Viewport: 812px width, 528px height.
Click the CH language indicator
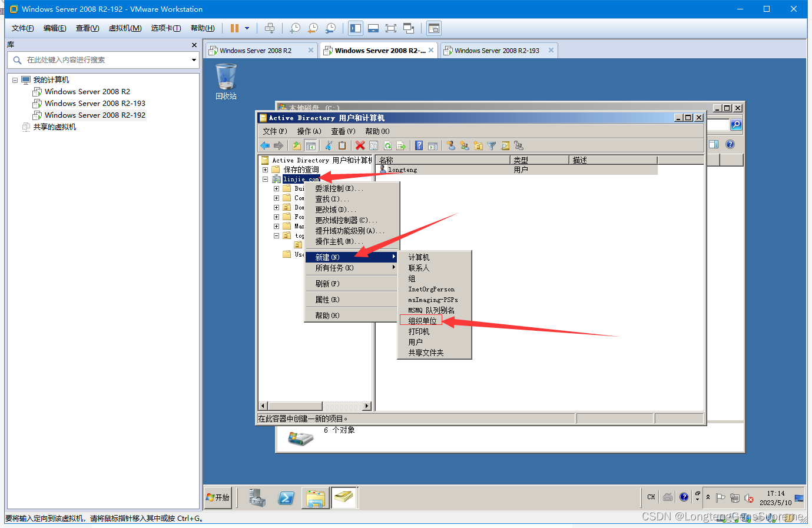(651, 497)
